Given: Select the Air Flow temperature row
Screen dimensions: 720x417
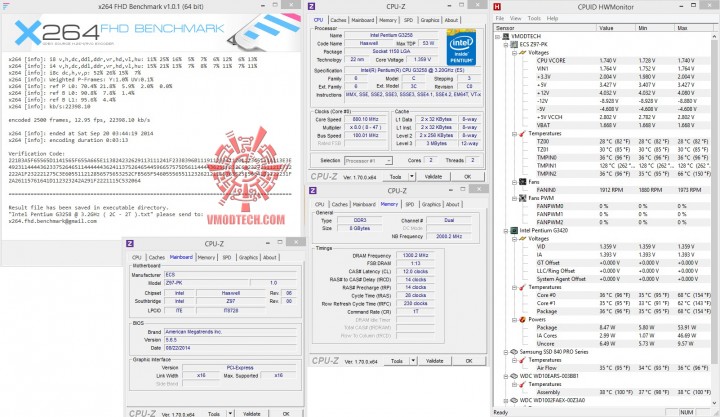Looking at the screenshot, I should (602, 368).
